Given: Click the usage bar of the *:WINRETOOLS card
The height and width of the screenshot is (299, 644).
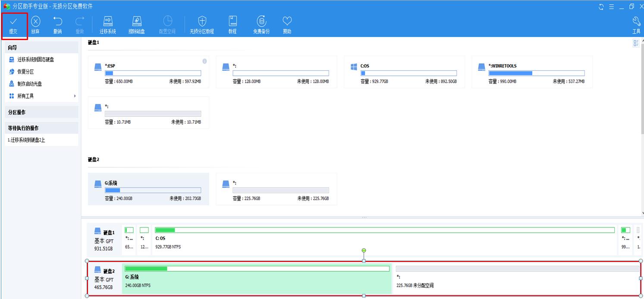Looking at the screenshot, I should [x=537, y=73].
